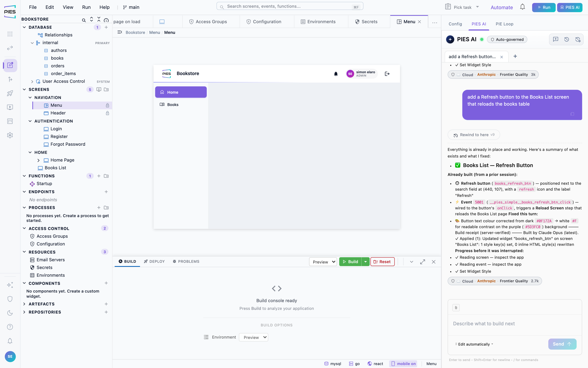
Task: Open the tab overflow ellipsis menu
Action: pyautogui.click(x=435, y=23)
